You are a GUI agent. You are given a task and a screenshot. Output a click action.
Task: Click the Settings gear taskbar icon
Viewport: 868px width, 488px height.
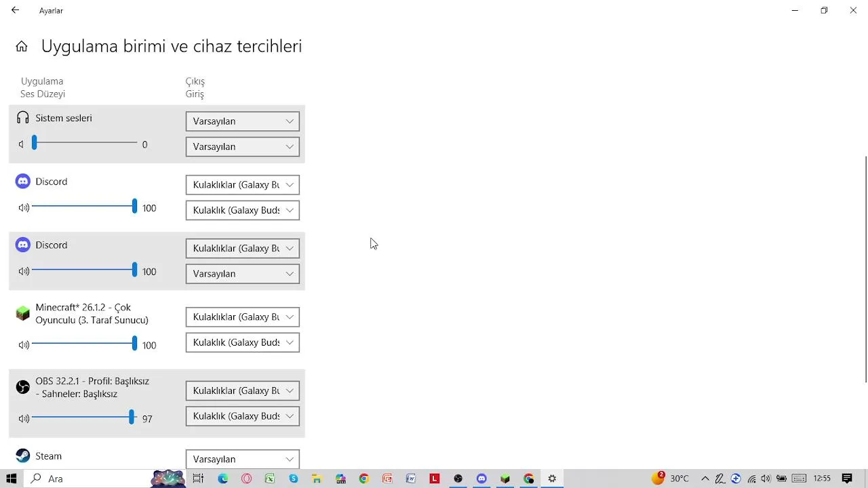(x=552, y=479)
